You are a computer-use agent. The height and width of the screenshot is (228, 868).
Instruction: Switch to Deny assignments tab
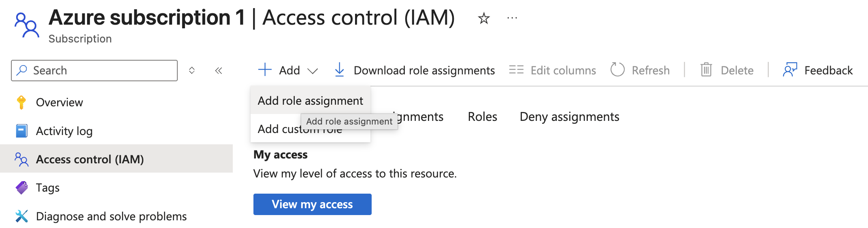[x=570, y=117]
